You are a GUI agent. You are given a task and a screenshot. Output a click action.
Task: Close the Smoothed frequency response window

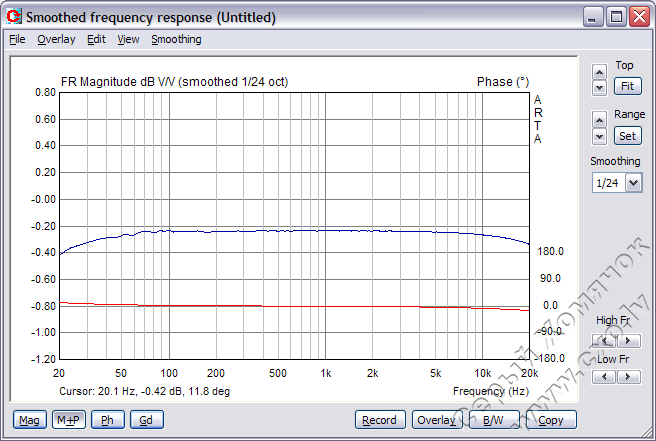pos(640,17)
